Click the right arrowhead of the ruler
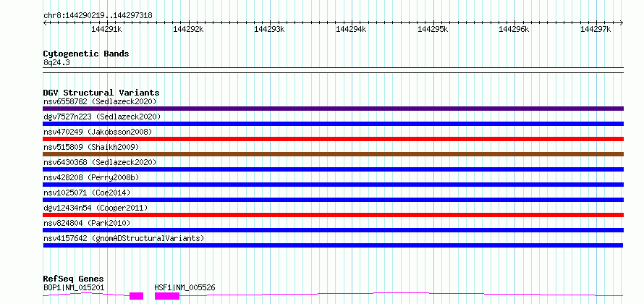The height and width of the screenshot is (304, 644). point(622,22)
